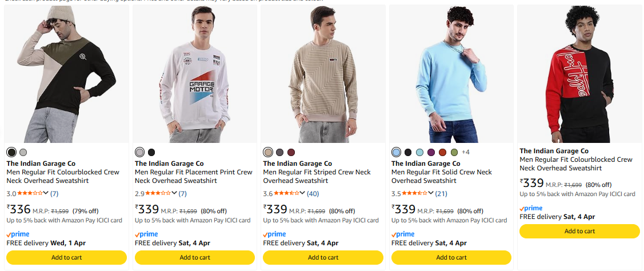Open the 21 ratings count link
This screenshot has height=271, width=644.
(x=441, y=193)
